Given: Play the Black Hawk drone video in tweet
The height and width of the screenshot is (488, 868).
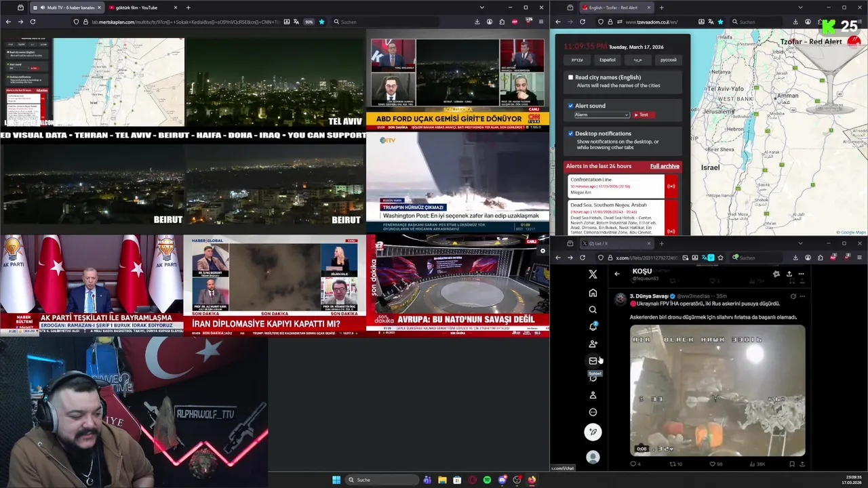Looking at the screenshot, I should [x=717, y=390].
